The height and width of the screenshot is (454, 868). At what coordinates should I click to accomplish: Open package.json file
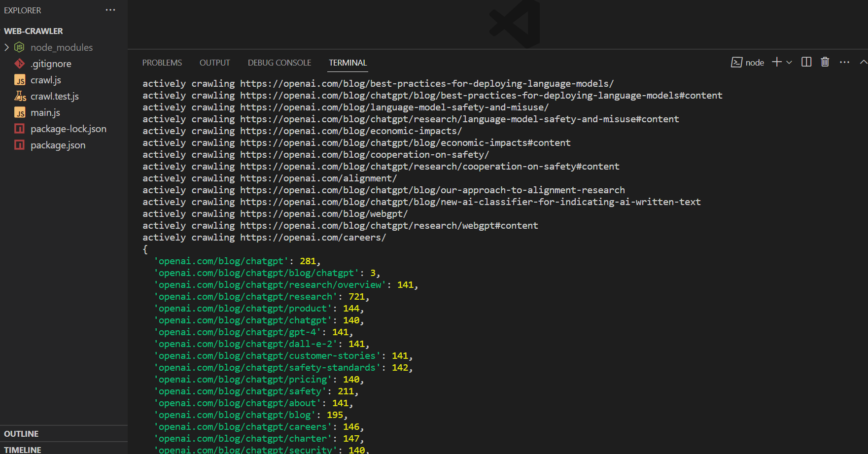click(x=58, y=145)
